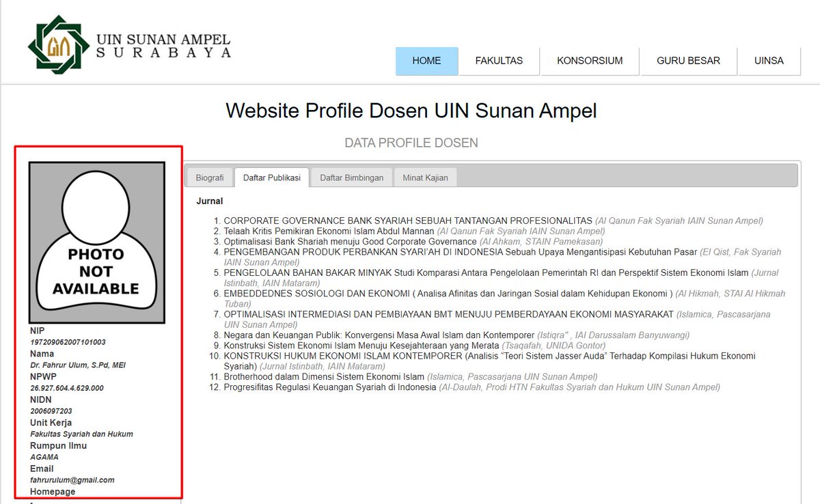Click Rumpun Ilmu value AGAMA
820x504 pixels.
pyautogui.click(x=44, y=457)
